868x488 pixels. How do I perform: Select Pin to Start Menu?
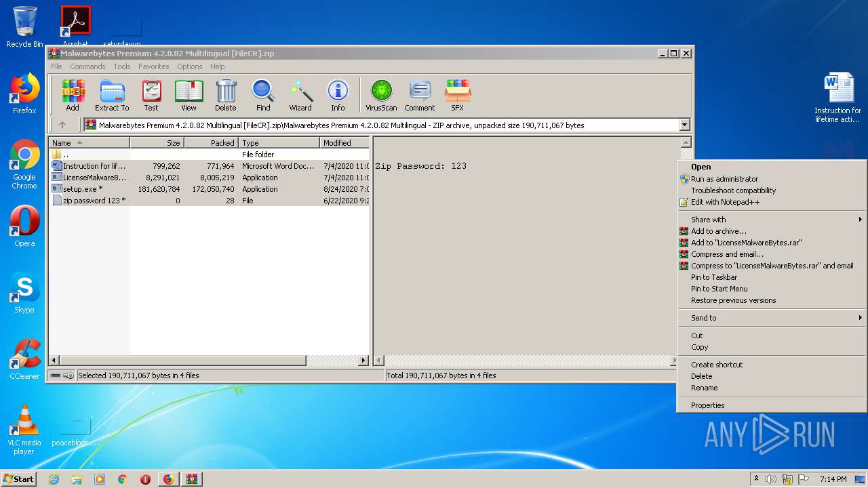[x=772, y=289]
